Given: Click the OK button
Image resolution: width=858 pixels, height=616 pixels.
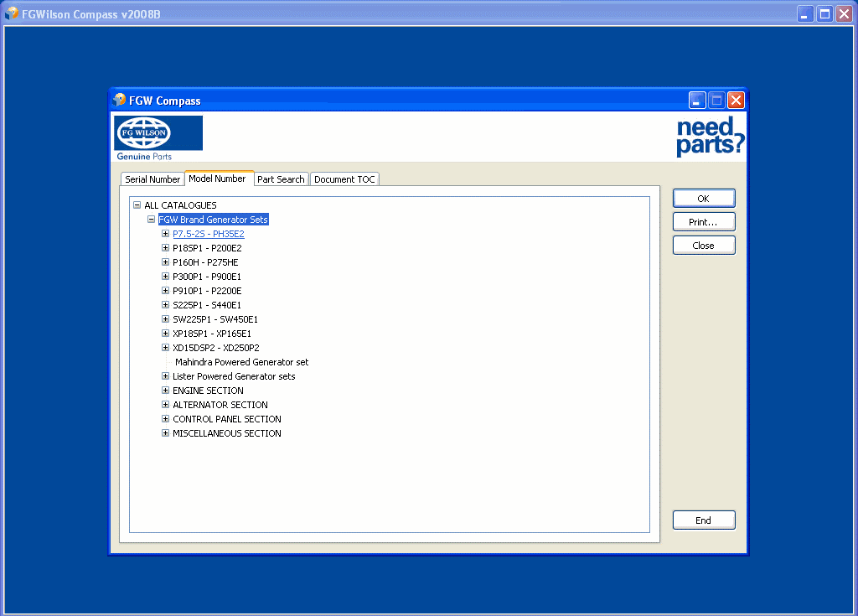Looking at the screenshot, I should point(704,199).
